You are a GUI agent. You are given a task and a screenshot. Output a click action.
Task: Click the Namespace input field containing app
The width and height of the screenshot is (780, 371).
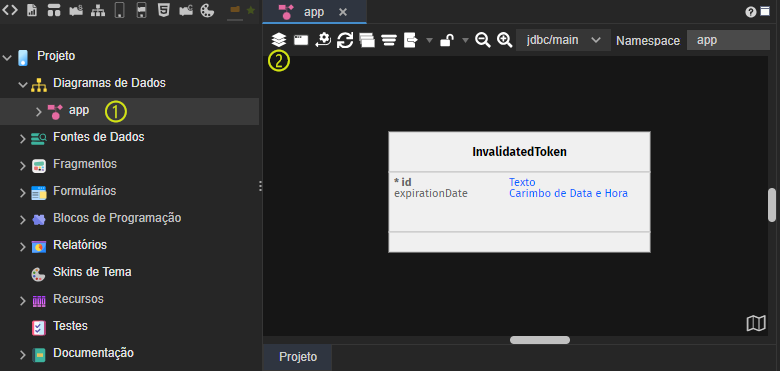pos(728,40)
